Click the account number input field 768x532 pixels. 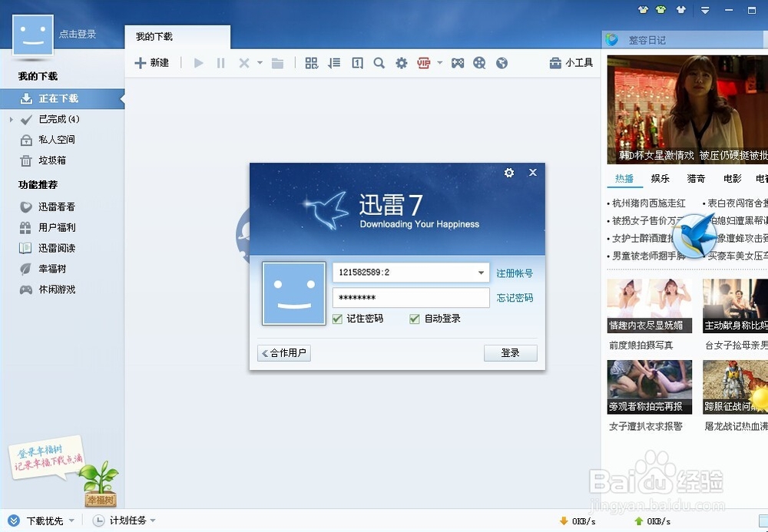point(411,273)
